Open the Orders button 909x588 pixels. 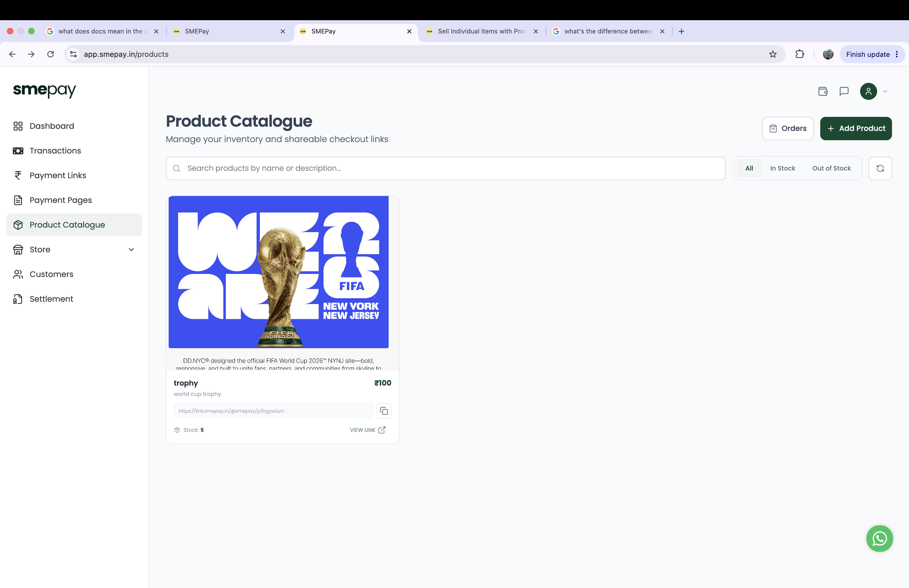tap(788, 129)
